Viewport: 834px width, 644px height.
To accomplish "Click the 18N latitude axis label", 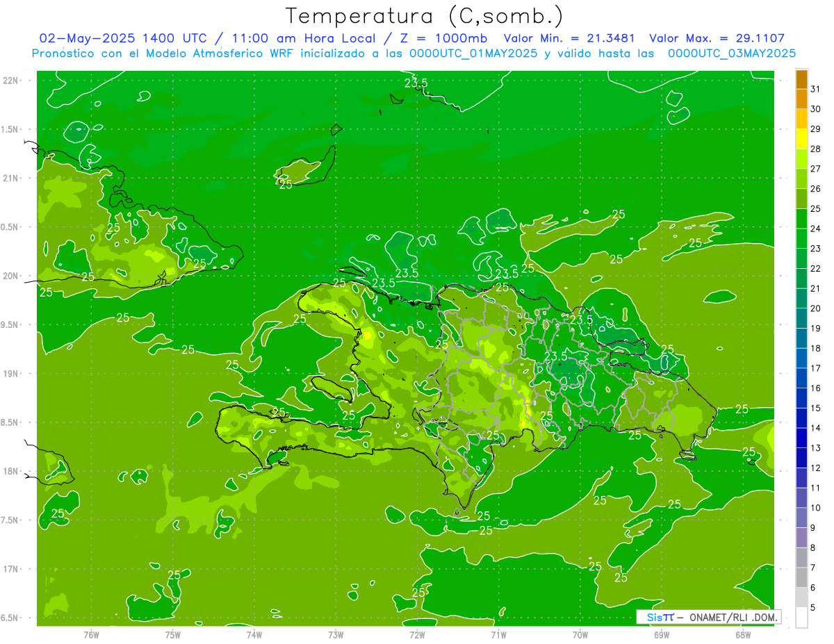I will 11,471.
